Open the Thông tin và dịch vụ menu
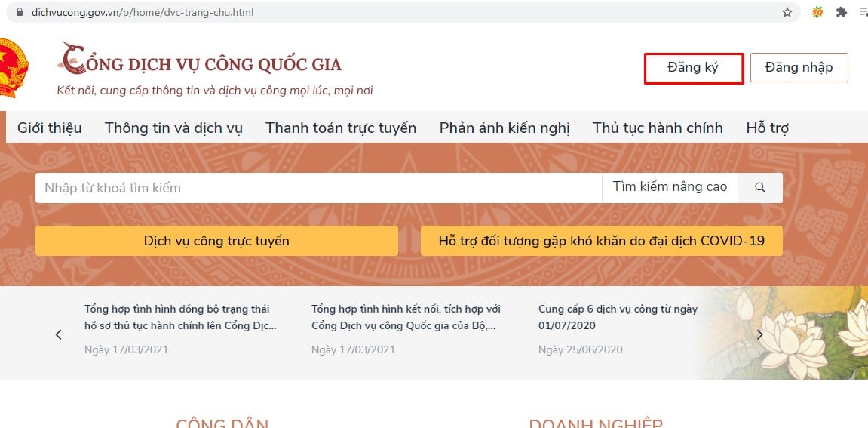Viewport: 868px width, 428px height. 173,128
